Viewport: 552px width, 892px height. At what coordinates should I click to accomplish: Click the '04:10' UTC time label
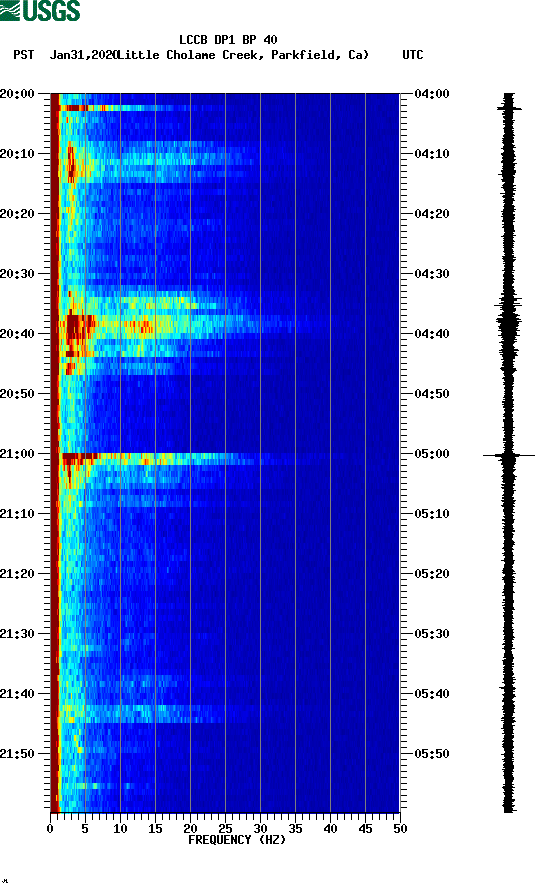click(432, 154)
